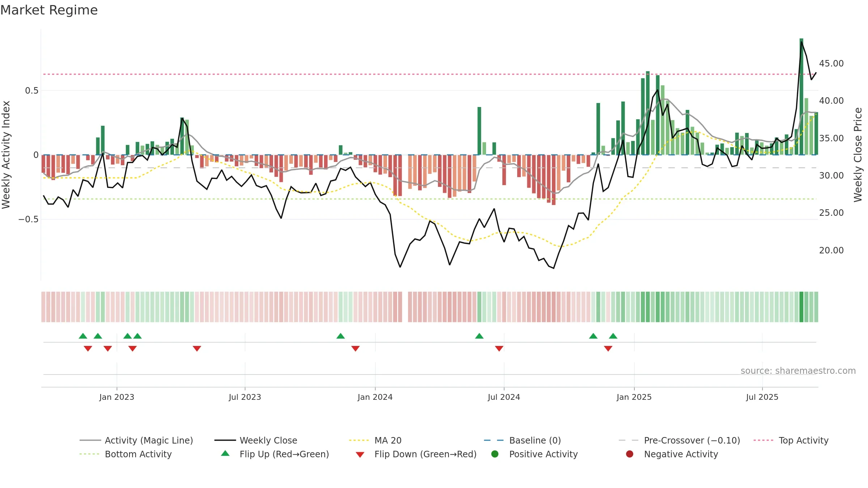Click the red Flip Down legend triangle
Screen dimensions: 868x488
click(x=360, y=455)
